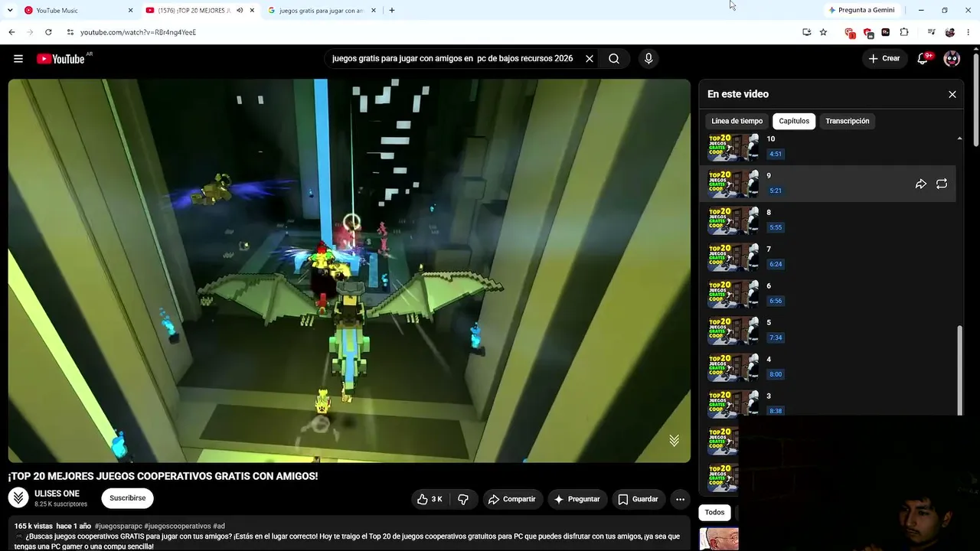Close the En este video panel
The height and width of the screenshot is (551, 980).
tap(952, 94)
